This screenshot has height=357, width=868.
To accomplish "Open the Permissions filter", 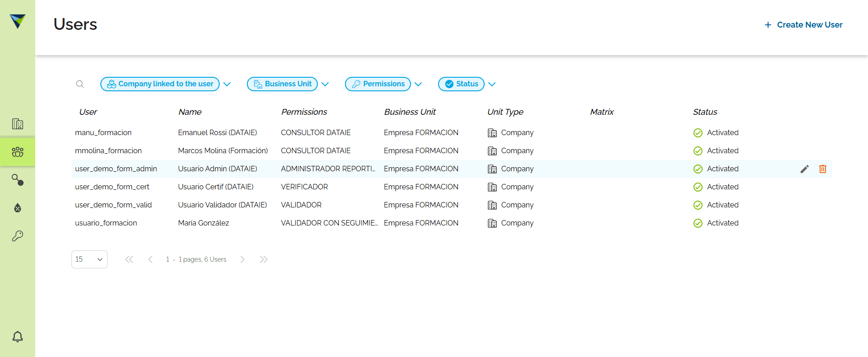I will click(378, 84).
